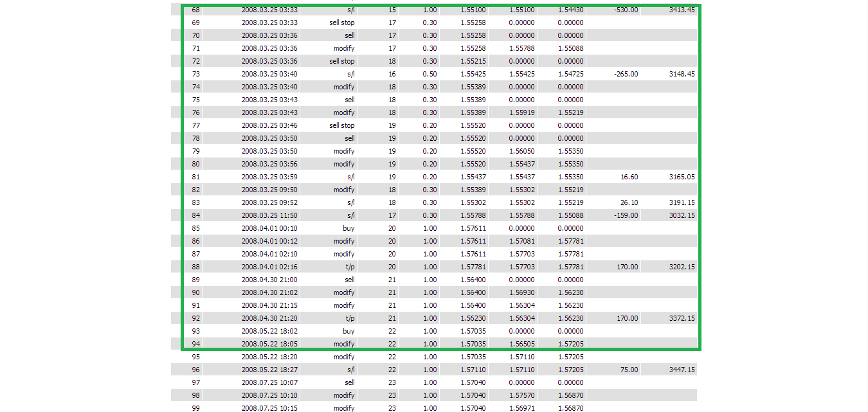The height and width of the screenshot is (412, 868).
Task: Select balance value 3447.15
Action: click(682, 370)
